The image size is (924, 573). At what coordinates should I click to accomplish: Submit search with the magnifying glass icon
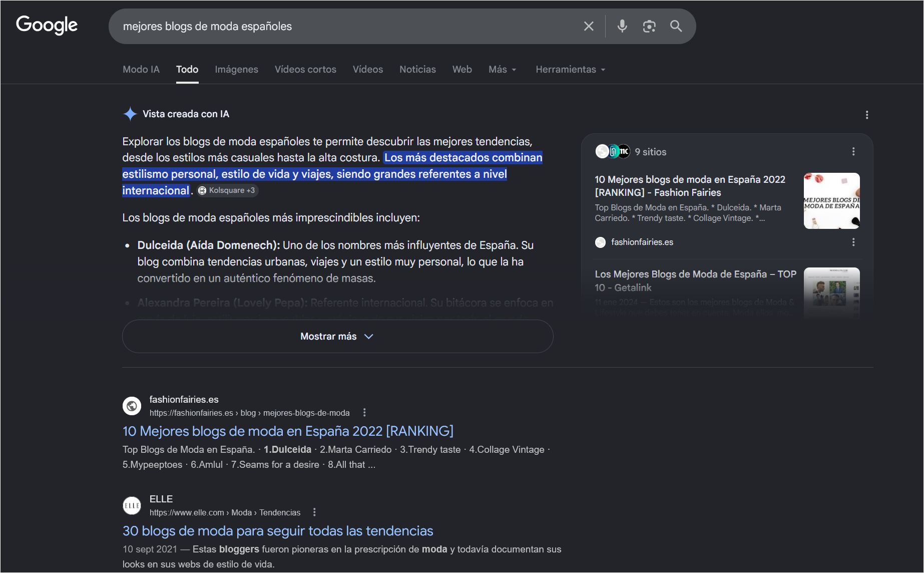(x=676, y=26)
